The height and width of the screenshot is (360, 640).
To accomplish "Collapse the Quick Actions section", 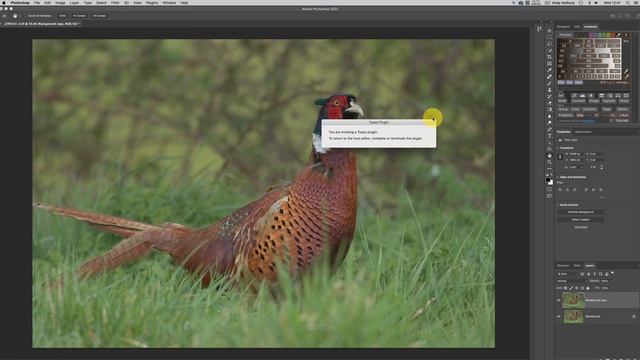I will (x=558, y=205).
